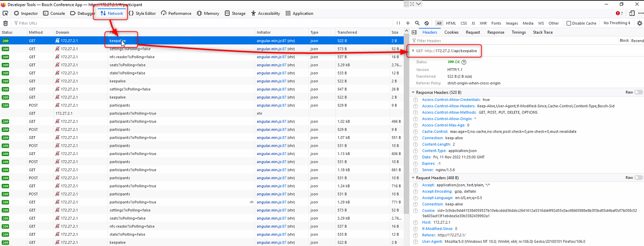
Task: Clear network log with trash icon
Action: click(5, 23)
